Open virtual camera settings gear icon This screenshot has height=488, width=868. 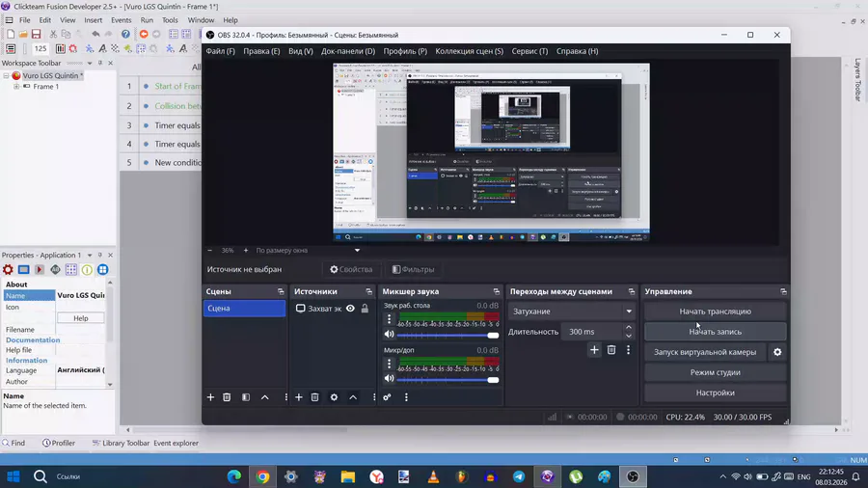(777, 352)
